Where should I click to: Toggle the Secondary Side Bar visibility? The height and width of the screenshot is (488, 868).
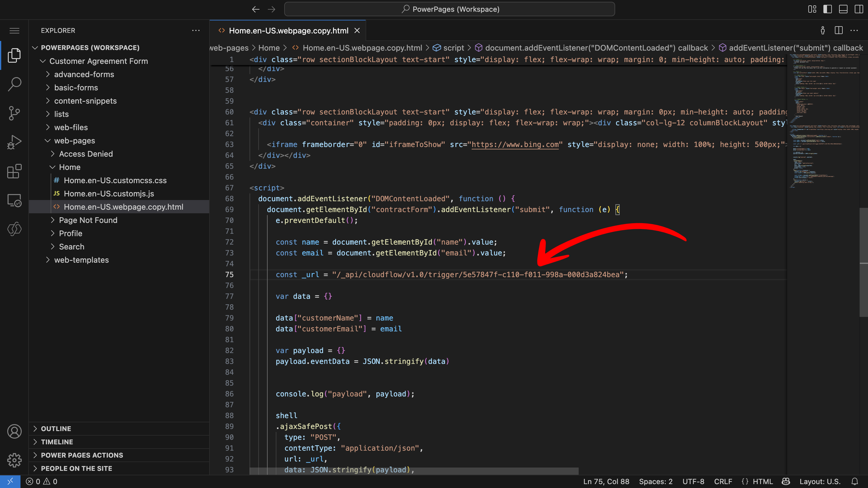coord(860,9)
